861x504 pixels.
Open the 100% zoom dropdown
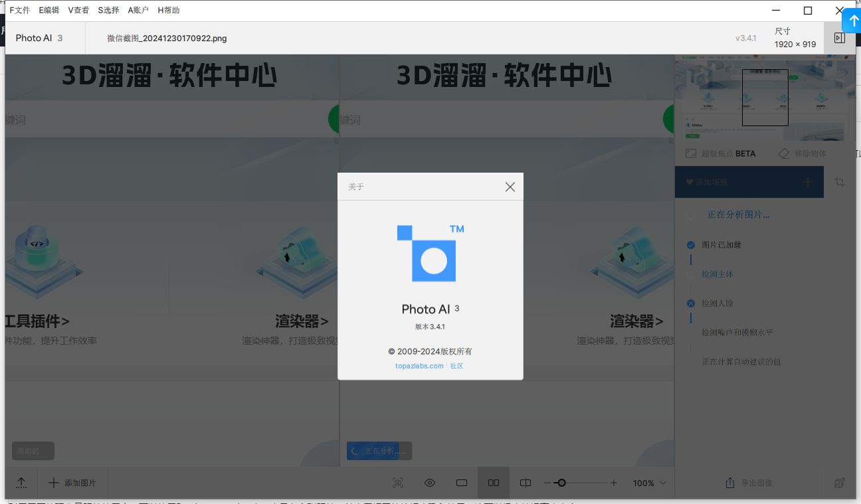tap(650, 483)
